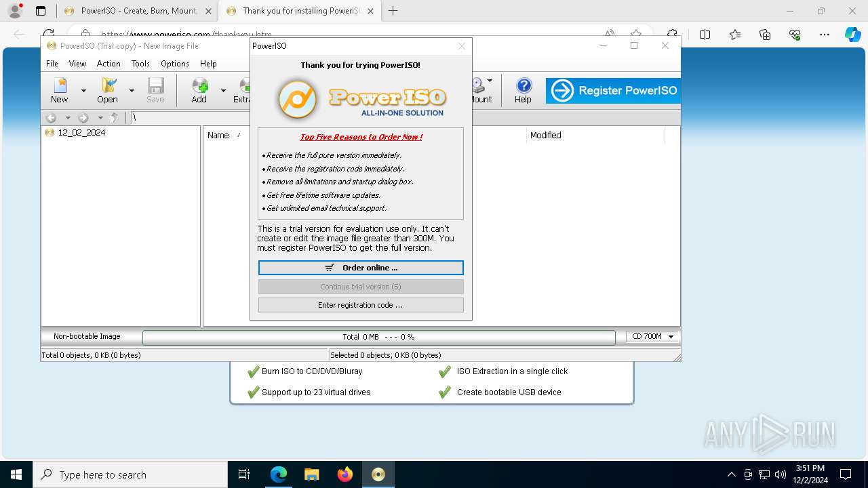This screenshot has height=488, width=868.
Task: Click the browser Extensions puzzle icon
Action: click(x=672, y=35)
